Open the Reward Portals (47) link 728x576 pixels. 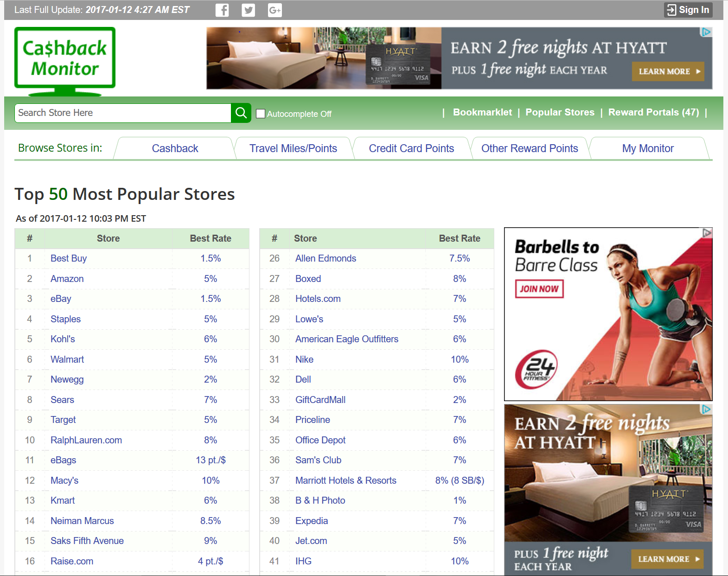point(653,112)
